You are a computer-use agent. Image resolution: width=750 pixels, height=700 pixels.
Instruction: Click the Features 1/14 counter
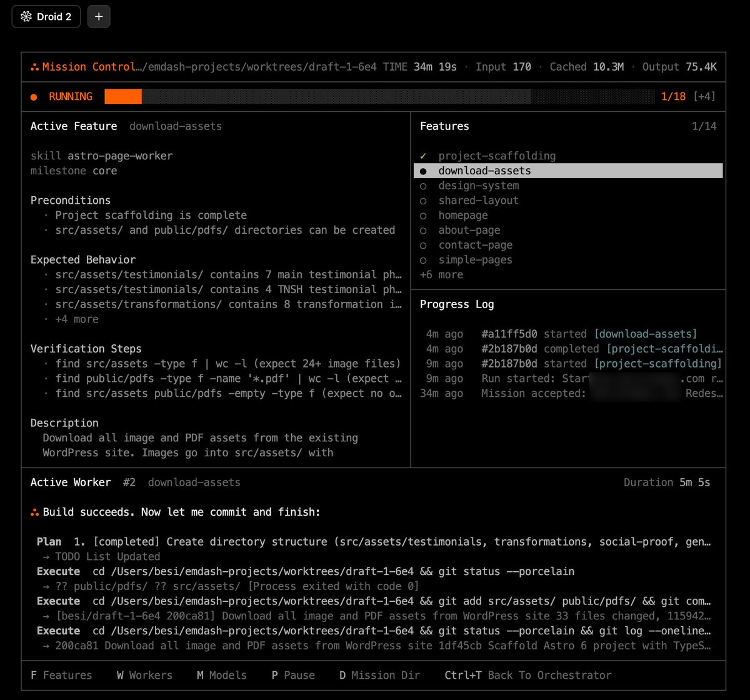704,126
